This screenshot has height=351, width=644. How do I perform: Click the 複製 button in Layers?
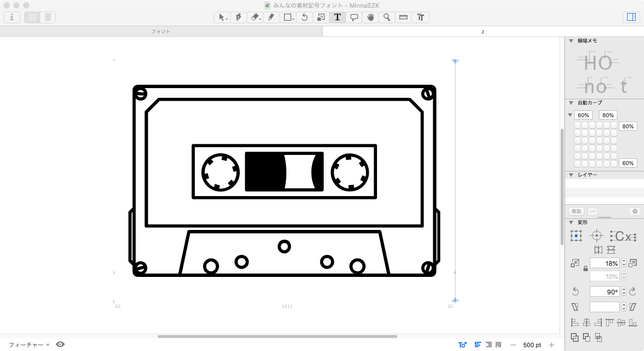click(576, 212)
